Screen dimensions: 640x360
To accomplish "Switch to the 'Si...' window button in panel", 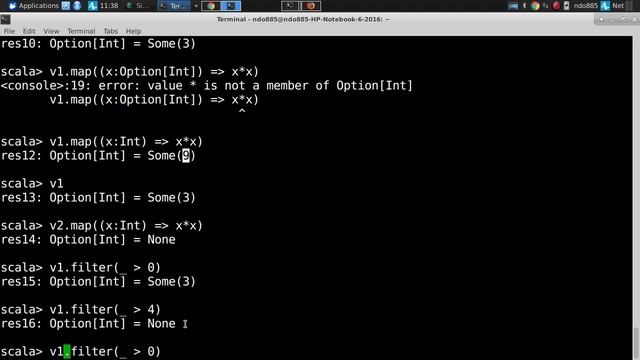I will tap(138, 6).
